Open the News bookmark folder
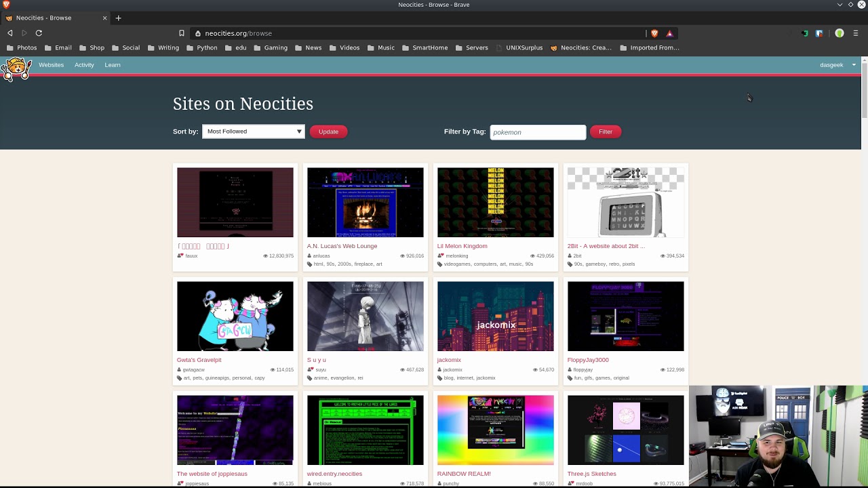868x488 pixels. [x=308, y=47]
